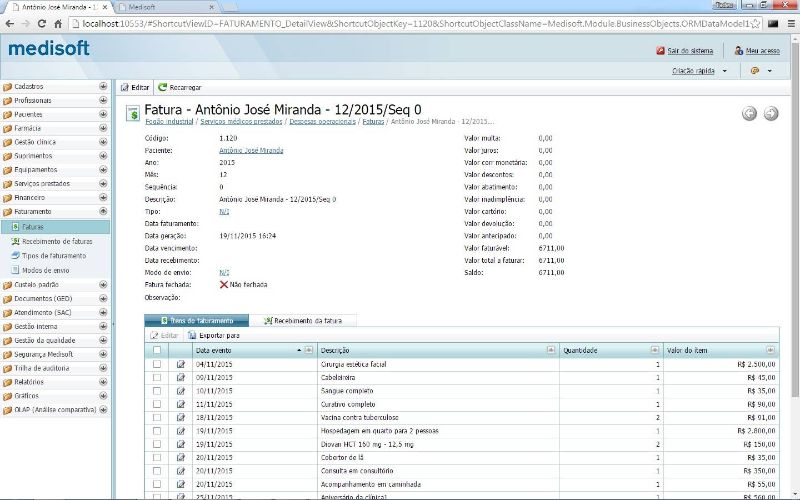Screen dimensions: 800x500
Task: Click Recarregar in main toolbar
Action: click(x=180, y=87)
